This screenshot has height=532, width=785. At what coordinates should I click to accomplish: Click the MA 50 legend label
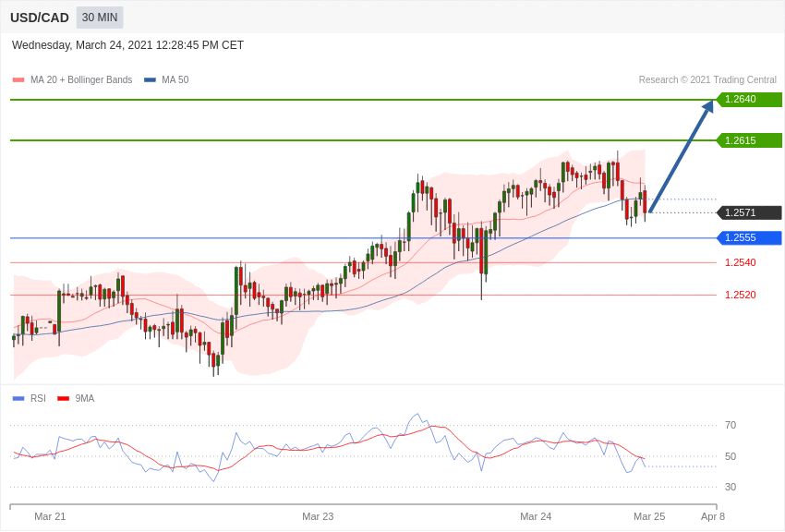[x=175, y=79]
